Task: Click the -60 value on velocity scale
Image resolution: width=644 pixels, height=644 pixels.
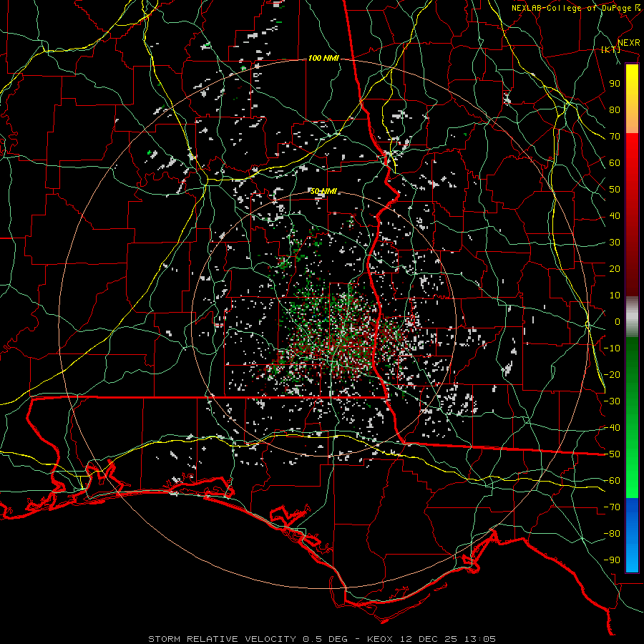Action: [612, 481]
